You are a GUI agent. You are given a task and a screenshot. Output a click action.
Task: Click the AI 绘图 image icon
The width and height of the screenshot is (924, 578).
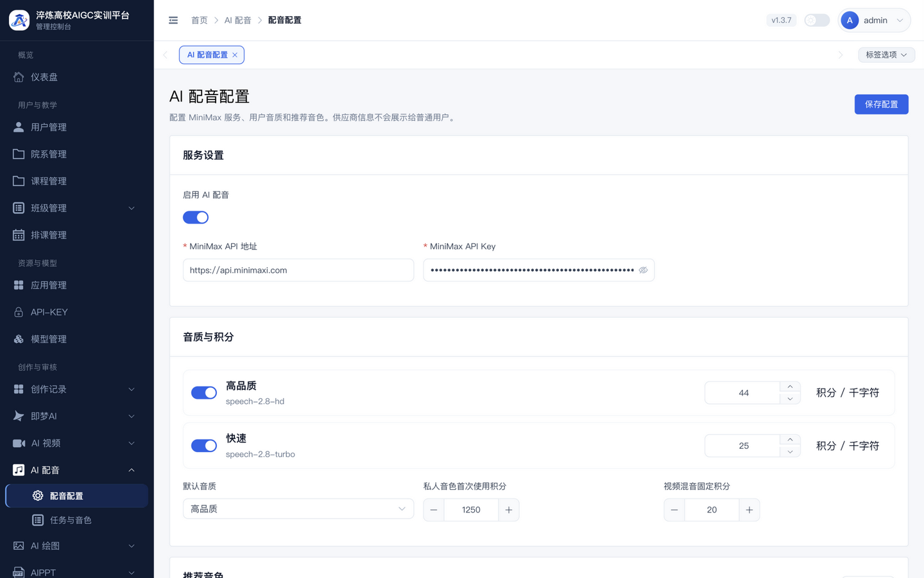(19, 546)
